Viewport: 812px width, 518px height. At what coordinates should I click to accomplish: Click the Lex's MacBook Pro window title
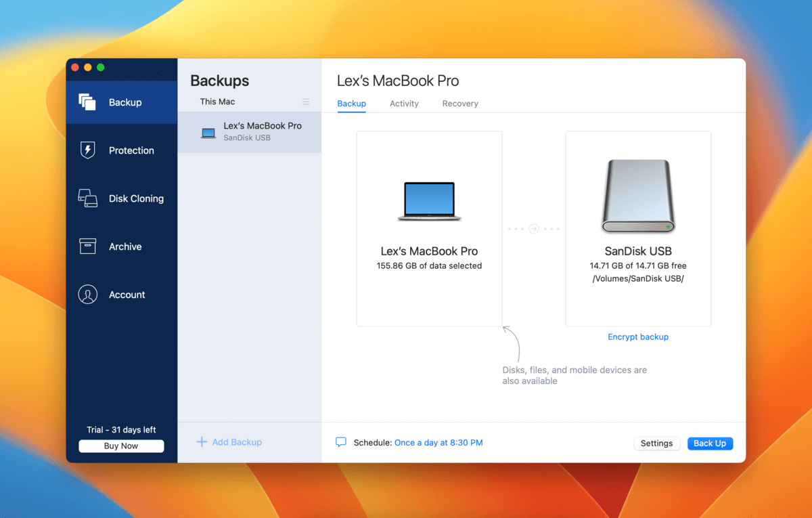tap(398, 81)
